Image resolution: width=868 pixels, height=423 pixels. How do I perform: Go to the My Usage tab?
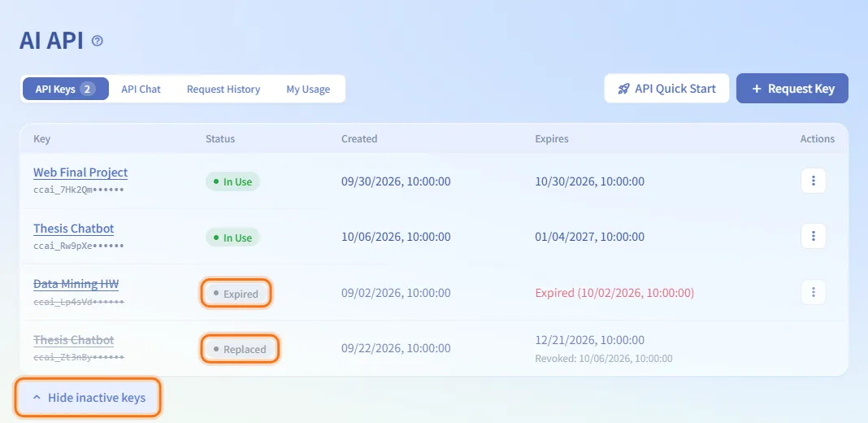coord(308,89)
